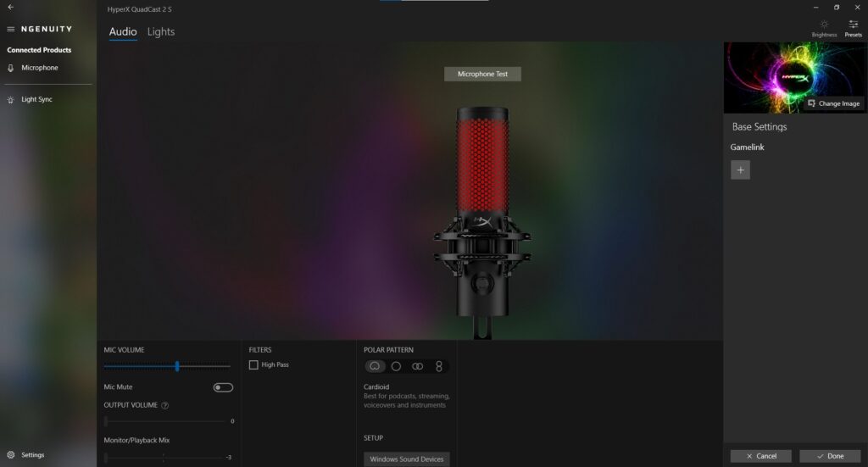Click the Base Settings heading

(759, 127)
